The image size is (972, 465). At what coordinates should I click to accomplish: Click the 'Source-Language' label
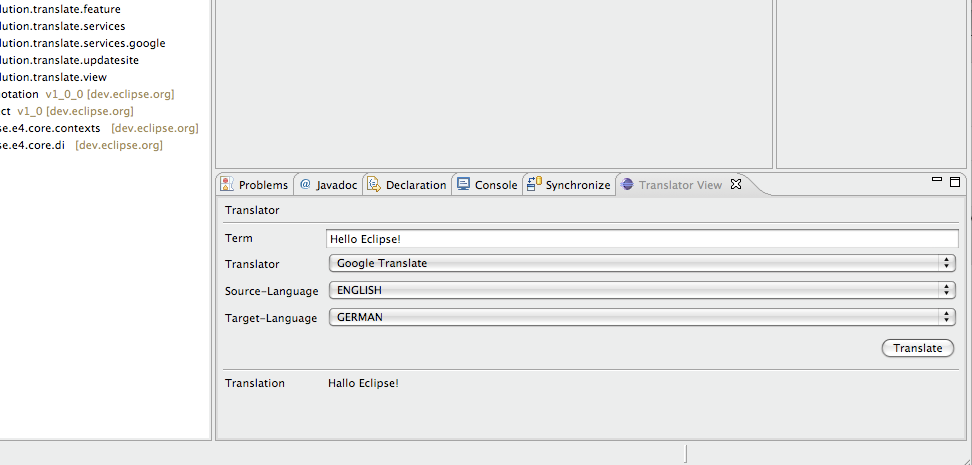pyautogui.click(x=272, y=291)
